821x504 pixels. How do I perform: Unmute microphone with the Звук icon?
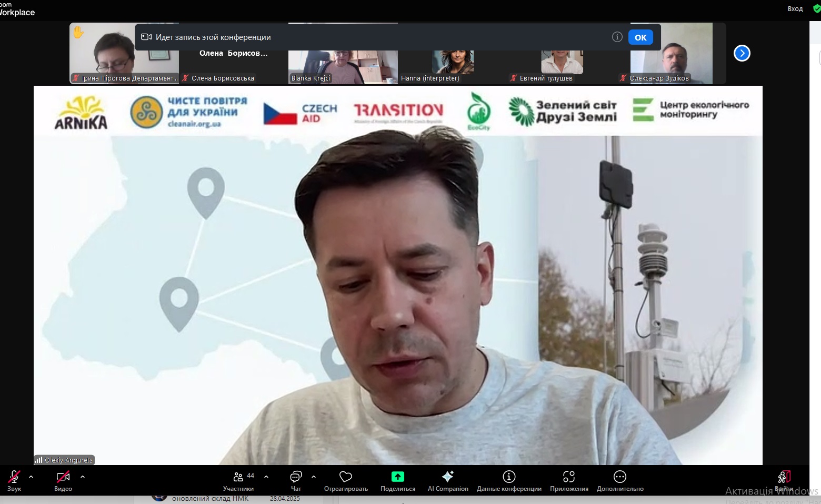click(x=14, y=477)
